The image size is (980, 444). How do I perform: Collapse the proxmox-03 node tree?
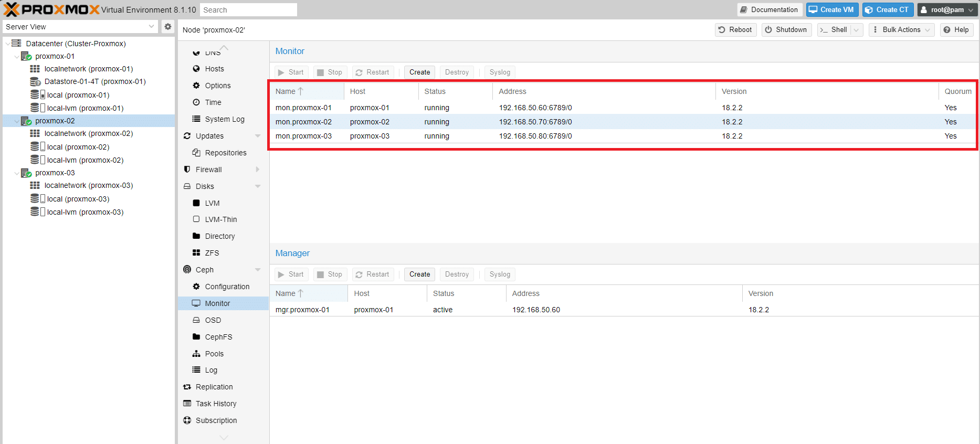pos(17,173)
